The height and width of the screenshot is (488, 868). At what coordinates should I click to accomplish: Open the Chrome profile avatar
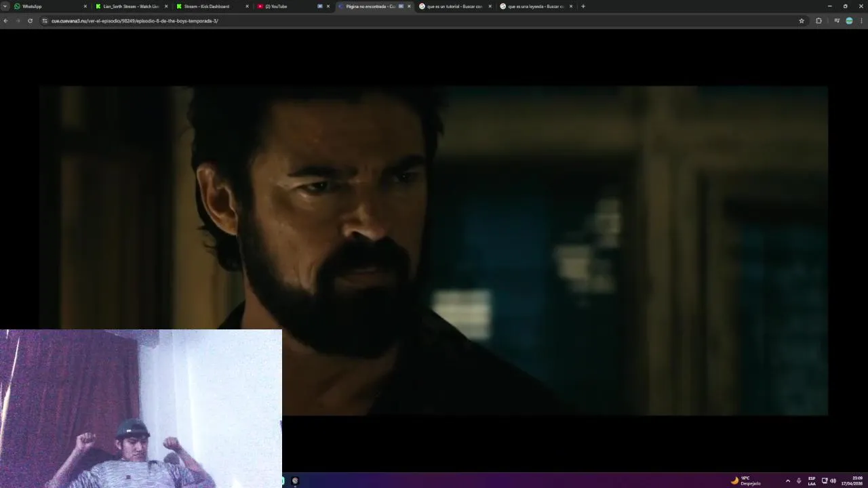pyautogui.click(x=849, y=21)
